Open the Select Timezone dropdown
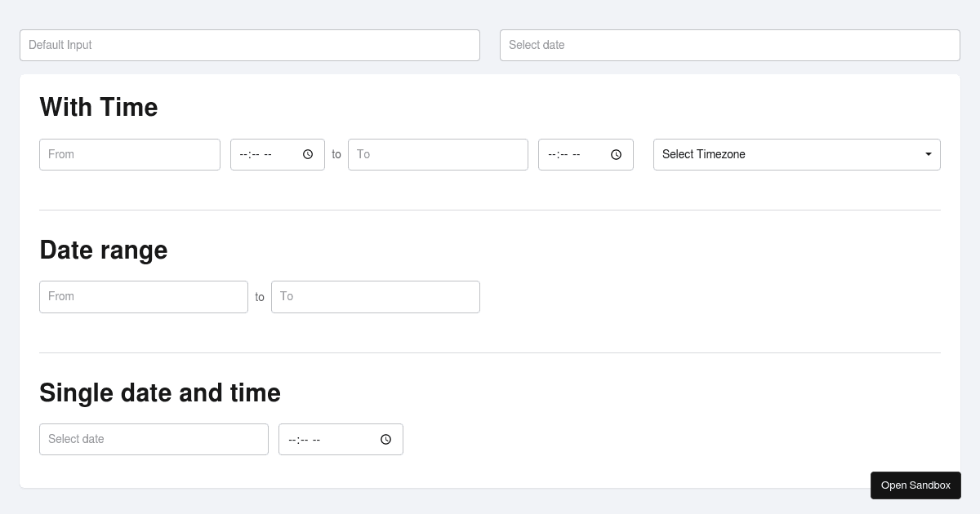The height and width of the screenshot is (514, 980). coord(796,154)
